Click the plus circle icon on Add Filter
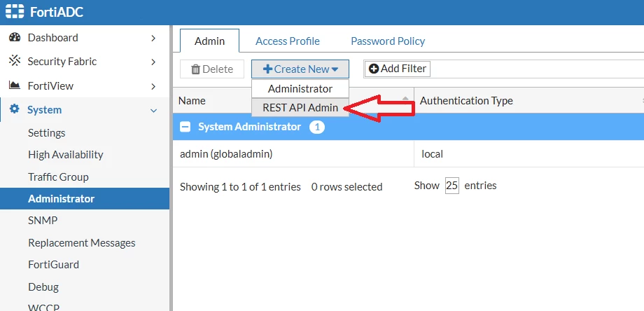This screenshot has width=644, height=311. (374, 69)
